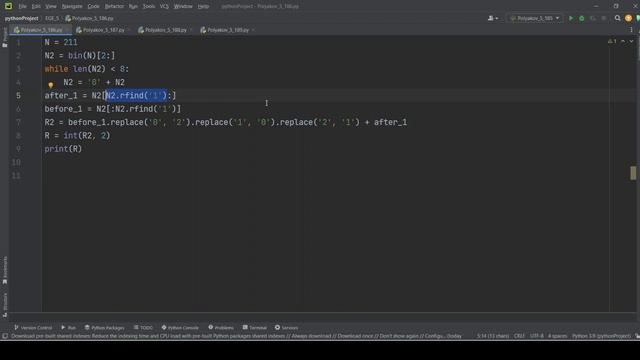Open the TODO tool window

(143, 328)
